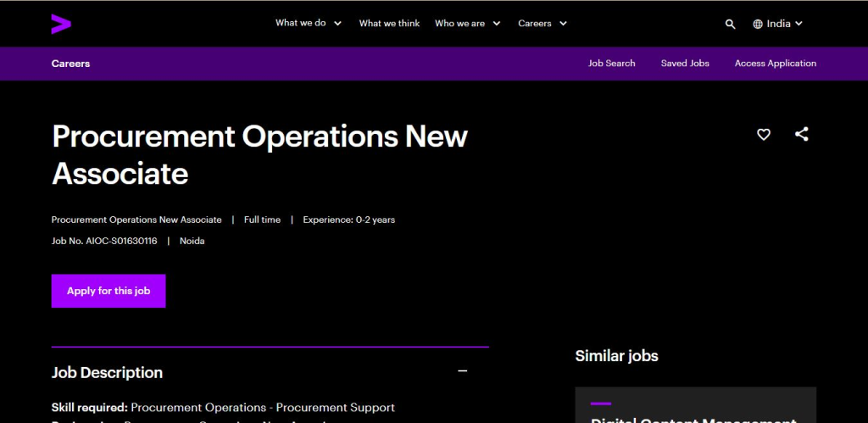Click the Procurement Operations New Associate title
The width and height of the screenshot is (868, 423).
coord(259,154)
